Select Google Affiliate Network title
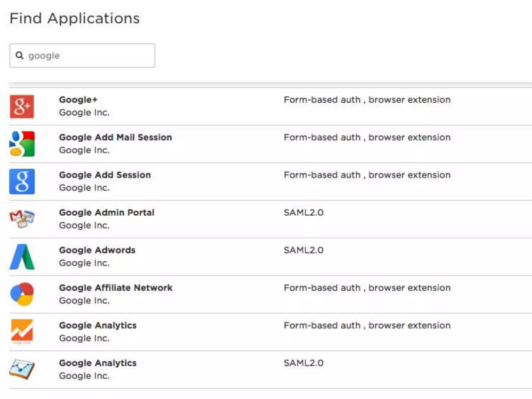This screenshot has height=399, width=532. coord(116,288)
